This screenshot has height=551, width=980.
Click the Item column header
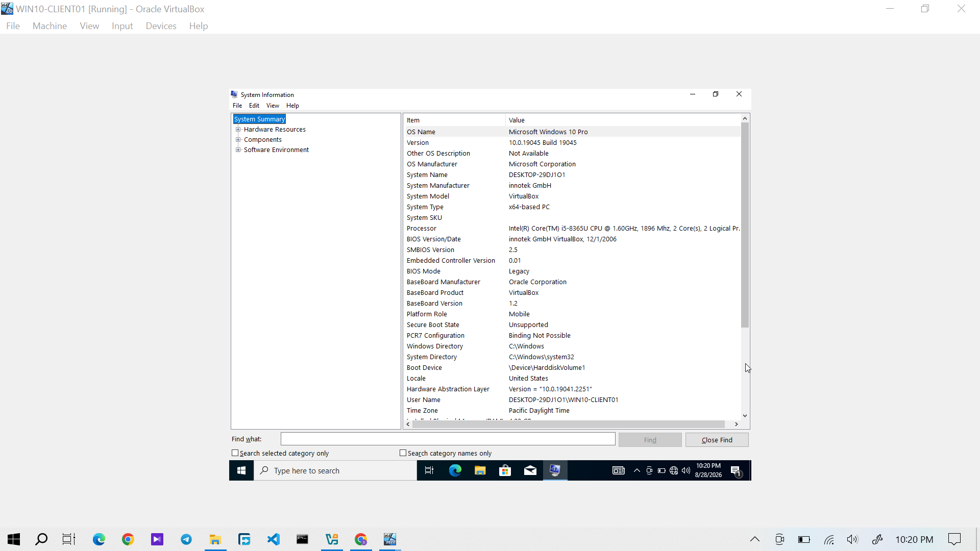[x=454, y=120]
